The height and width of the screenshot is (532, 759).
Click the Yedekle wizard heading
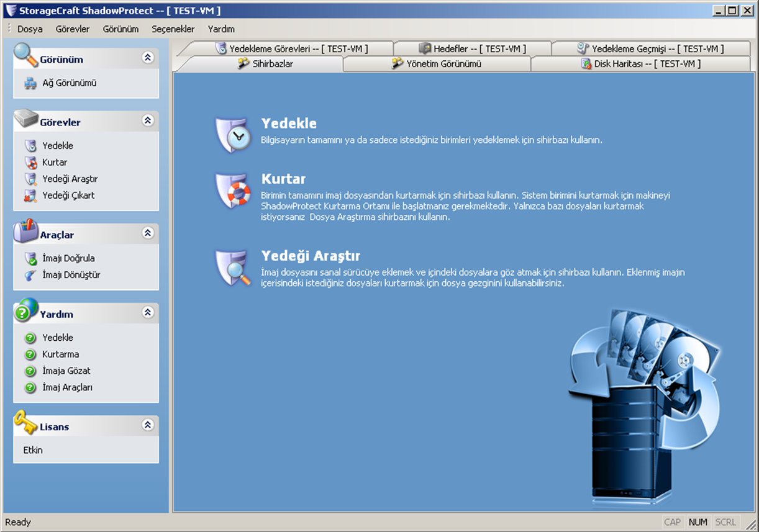tap(289, 124)
